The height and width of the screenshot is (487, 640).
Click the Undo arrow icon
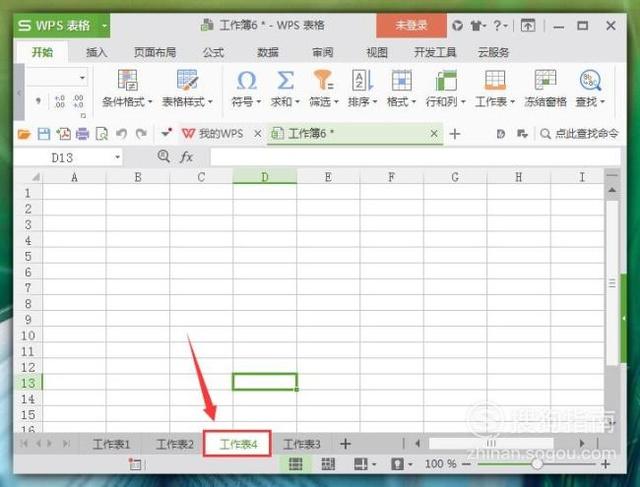pyautogui.click(x=121, y=133)
